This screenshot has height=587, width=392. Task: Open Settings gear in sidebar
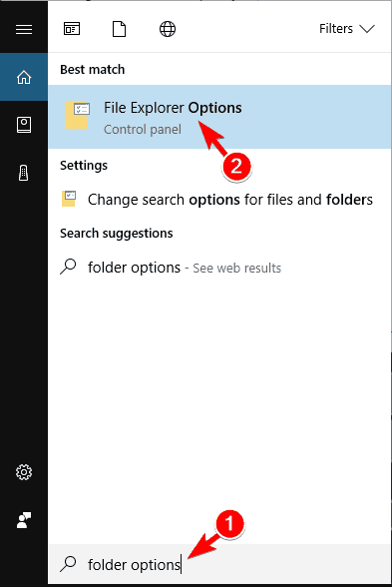(x=24, y=472)
